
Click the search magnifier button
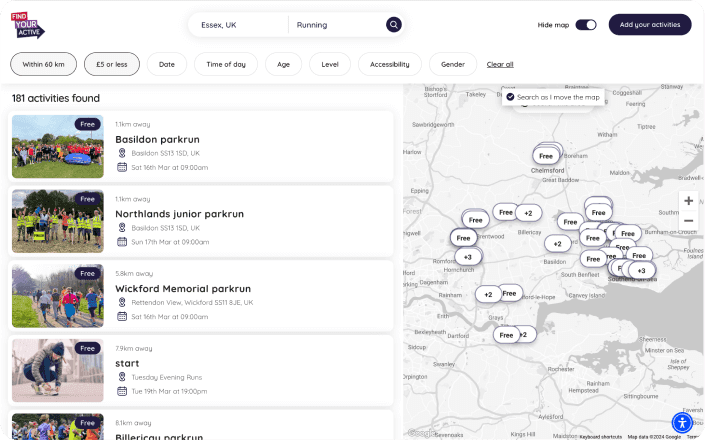point(394,25)
